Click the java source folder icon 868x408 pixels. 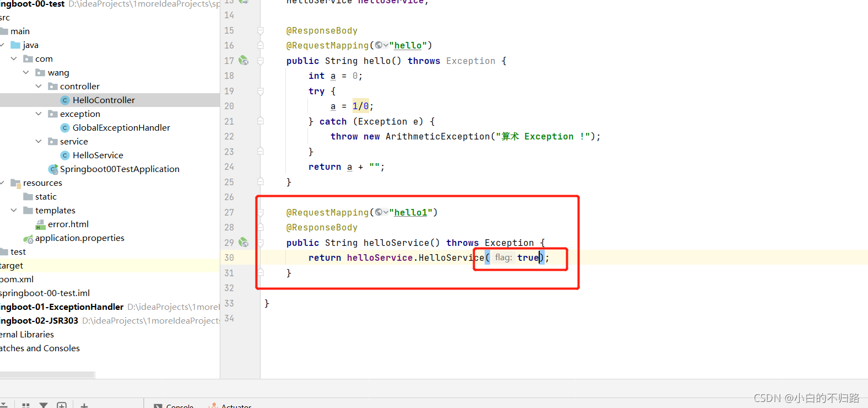coord(15,45)
